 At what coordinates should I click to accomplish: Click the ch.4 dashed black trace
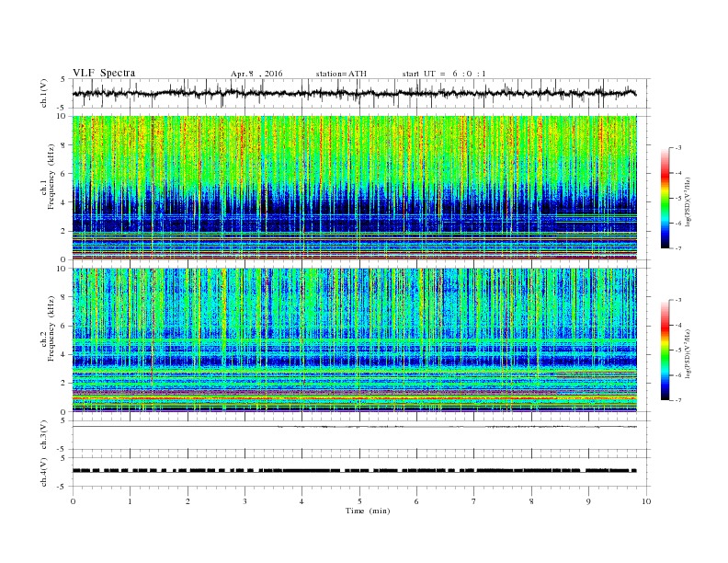355,471
